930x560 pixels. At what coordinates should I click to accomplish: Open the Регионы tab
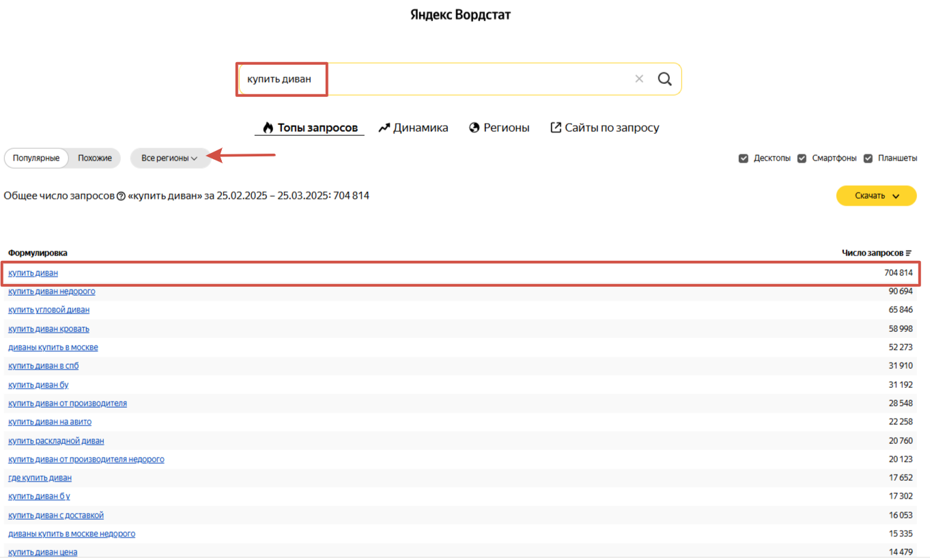coord(499,128)
